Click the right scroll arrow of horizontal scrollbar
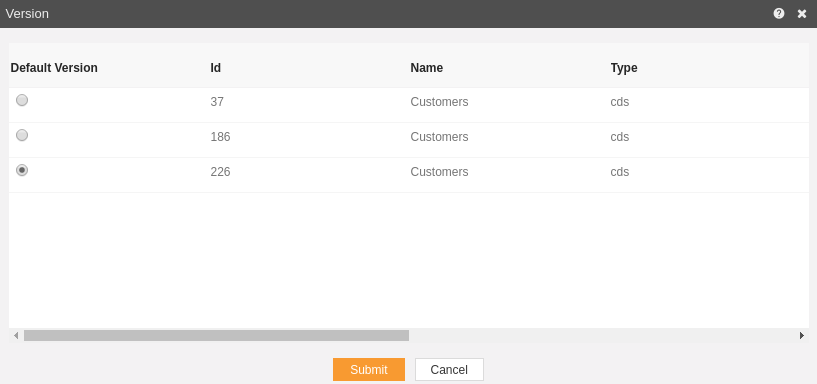Viewport: 817px width, 384px height. tap(802, 336)
